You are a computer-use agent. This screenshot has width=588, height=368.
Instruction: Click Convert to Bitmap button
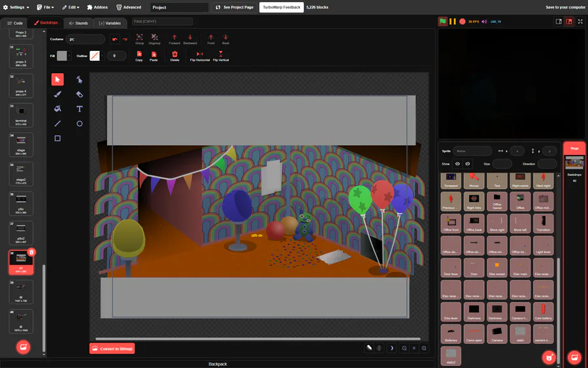pyautogui.click(x=112, y=348)
